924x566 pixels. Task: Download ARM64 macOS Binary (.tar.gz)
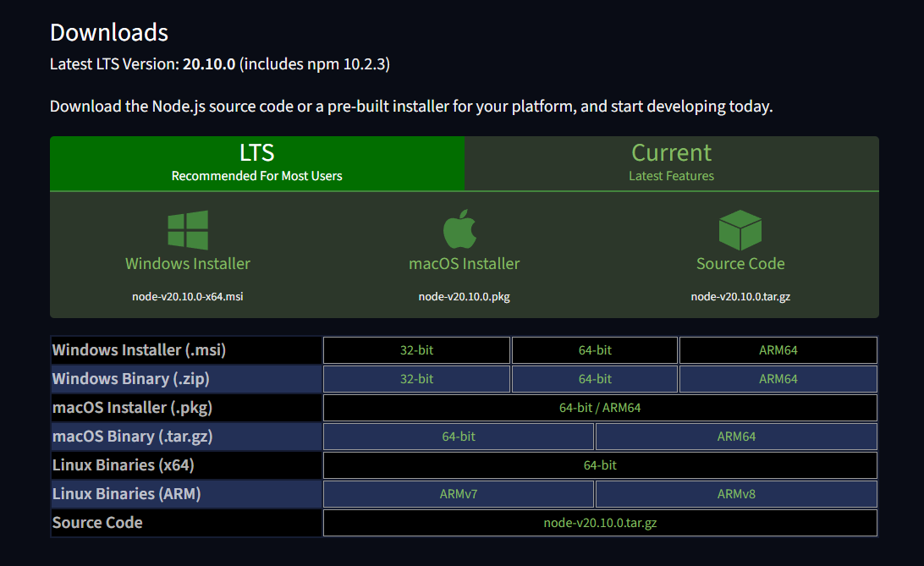pos(737,437)
